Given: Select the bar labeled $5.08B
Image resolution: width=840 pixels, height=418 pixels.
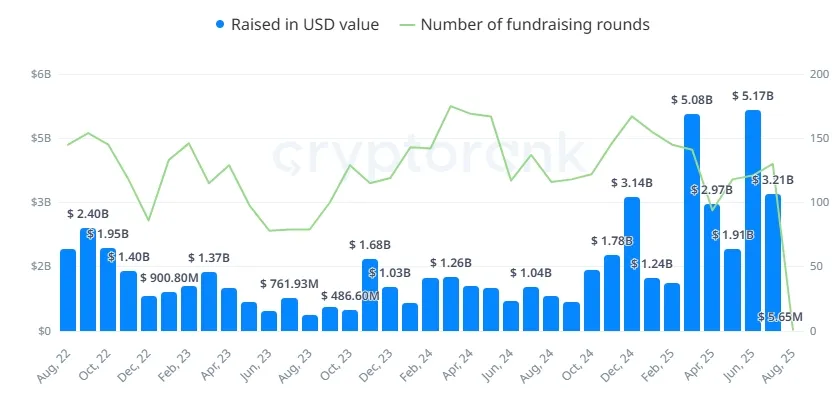Looking at the screenshot, I should [692, 222].
